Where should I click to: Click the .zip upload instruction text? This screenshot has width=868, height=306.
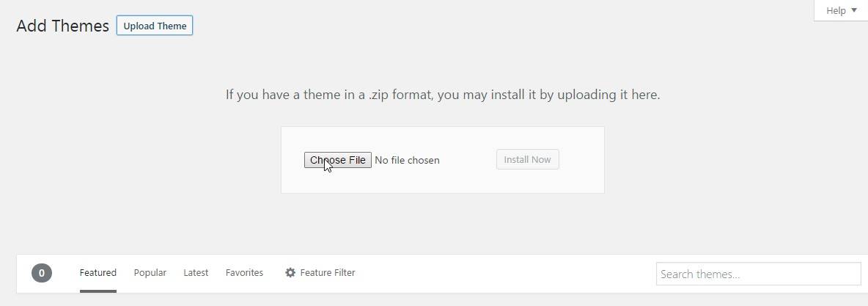click(x=443, y=95)
